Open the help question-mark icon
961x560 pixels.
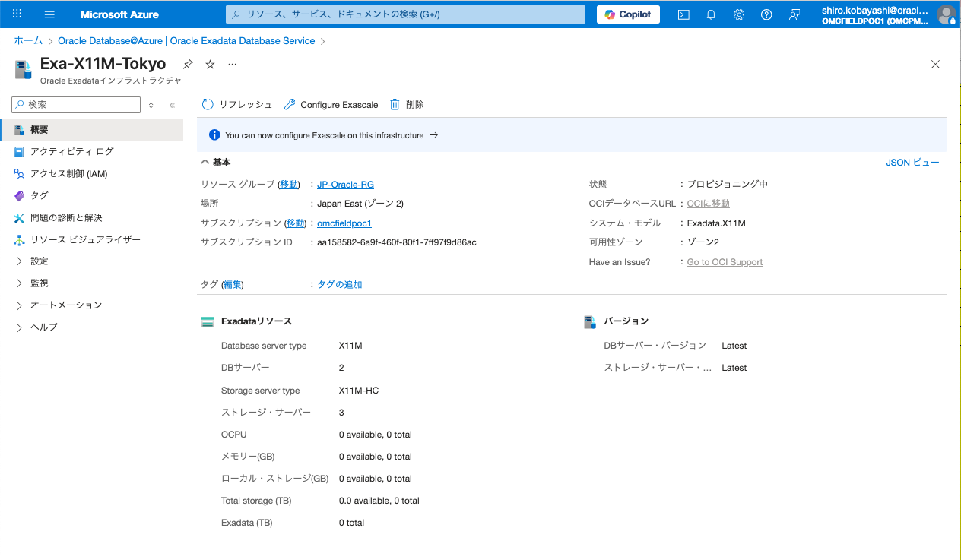tap(766, 14)
